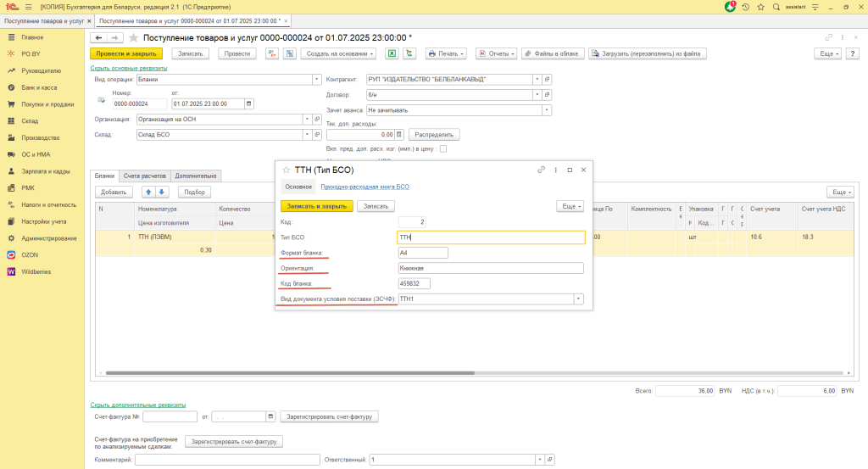Click Подбор button above table
The height and width of the screenshot is (469, 868).
click(x=194, y=193)
